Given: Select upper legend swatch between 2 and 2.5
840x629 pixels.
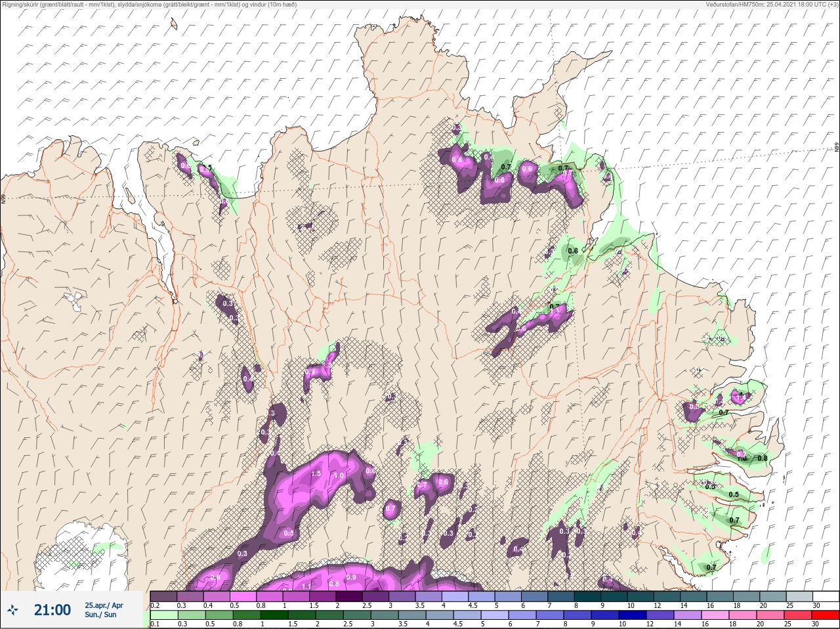Looking at the screenshot, I should [x=349, y=596].
